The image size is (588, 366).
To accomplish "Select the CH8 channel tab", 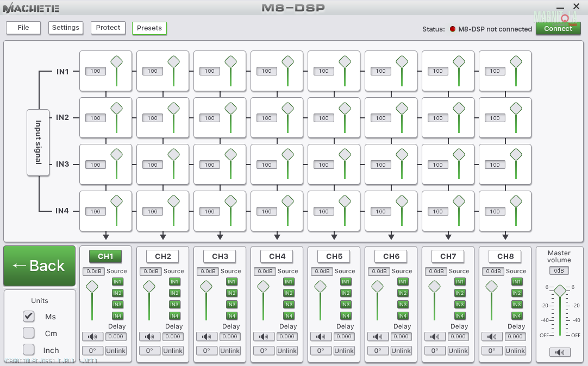I will (x=505, y=257).
